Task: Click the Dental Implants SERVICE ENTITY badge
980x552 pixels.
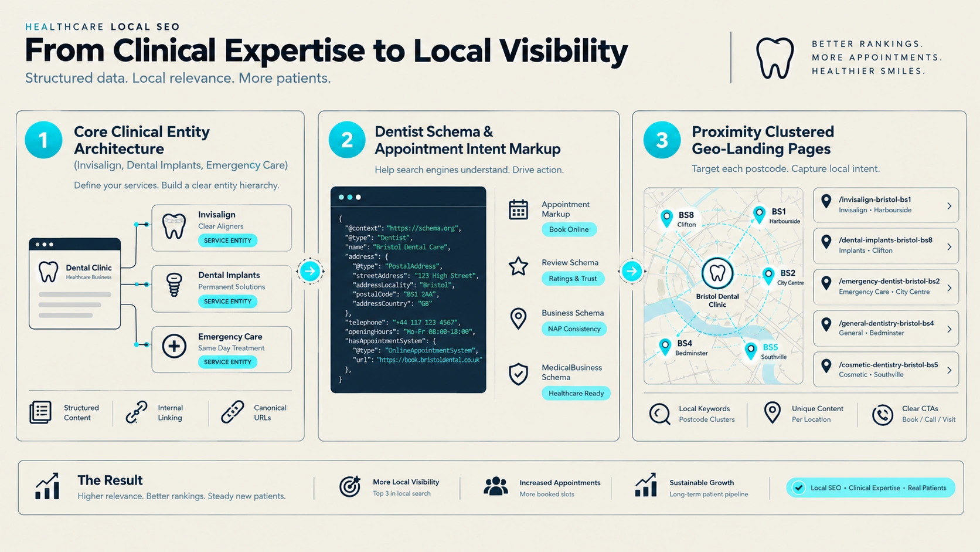Action: pyautogui.click(x=227, y=302)
